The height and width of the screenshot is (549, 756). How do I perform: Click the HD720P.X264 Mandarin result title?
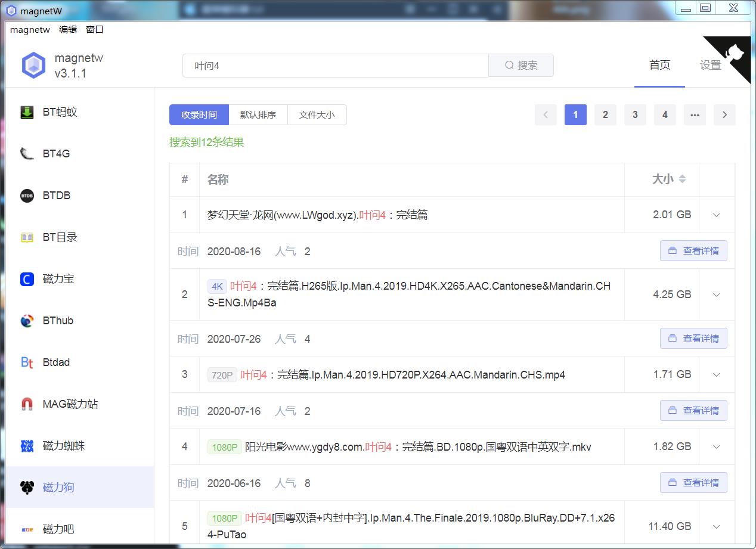point(402,375)
